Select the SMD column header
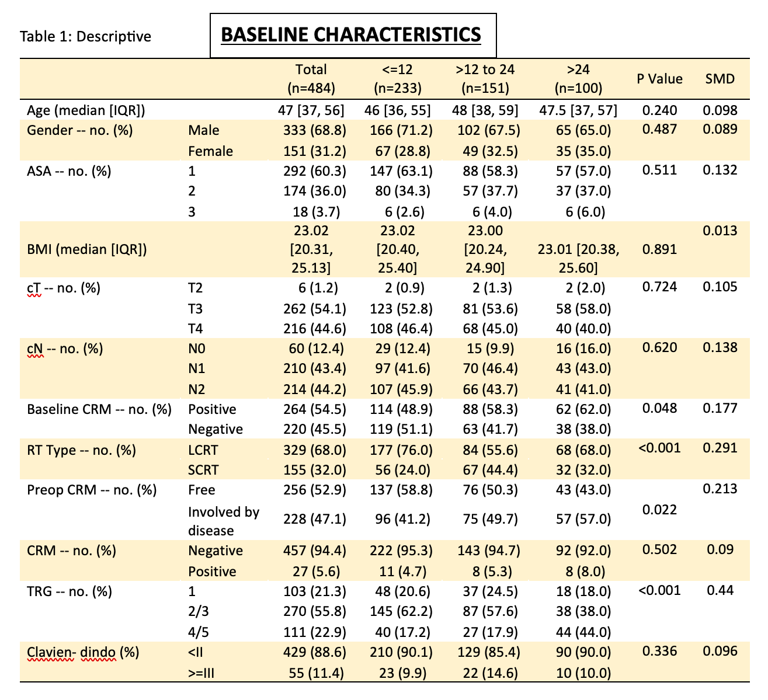The width and height of the screenshot is (768, 700). point(720,79)
